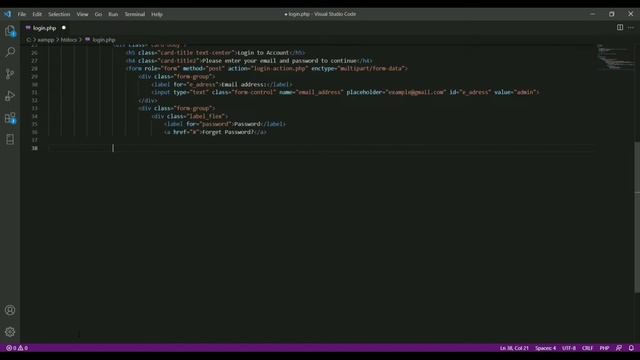Click "example@gmail.com" placeholder value
This screenshot has height=360, width=640.
click(x=416, y=92)
